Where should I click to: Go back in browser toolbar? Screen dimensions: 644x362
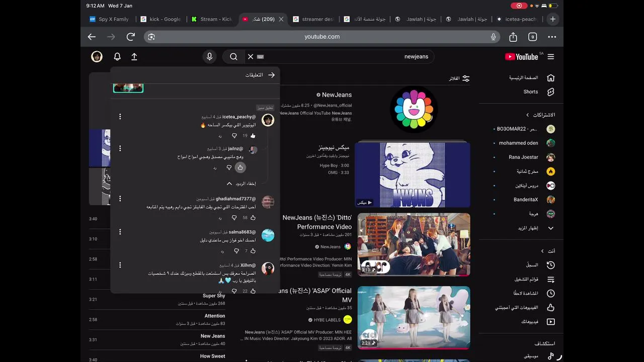(92, 37)
